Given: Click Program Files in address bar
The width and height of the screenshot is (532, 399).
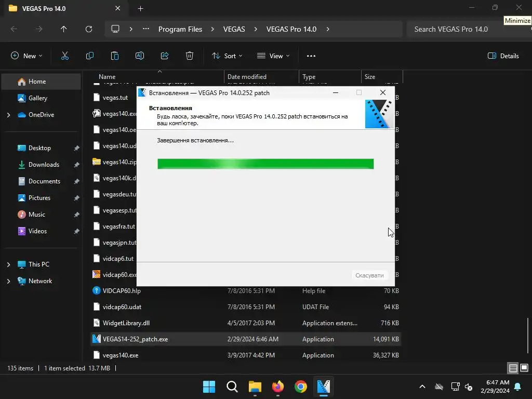Looking at the screenshot, I should coord(180,29).
